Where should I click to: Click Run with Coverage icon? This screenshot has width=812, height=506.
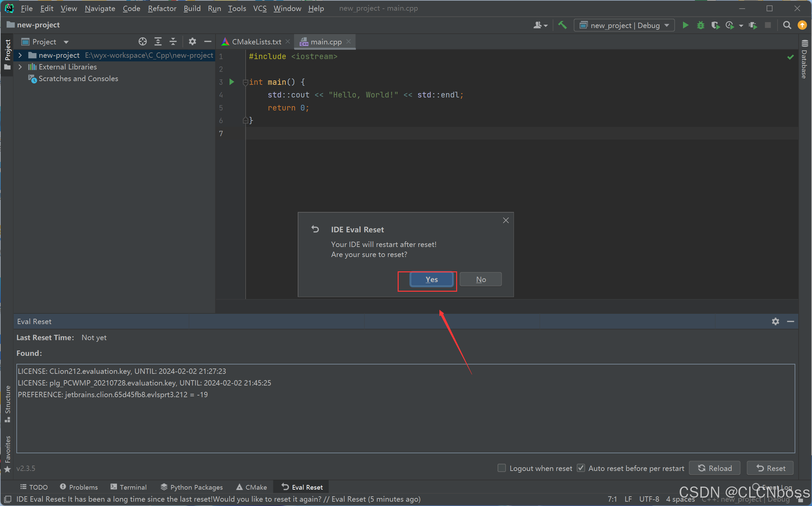(x=715, y=25)
